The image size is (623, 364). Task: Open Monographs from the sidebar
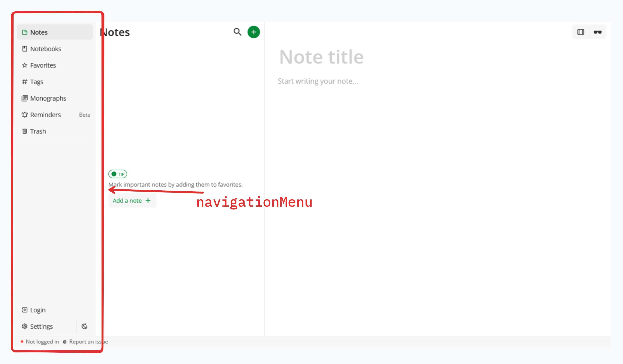pos(48,98)
